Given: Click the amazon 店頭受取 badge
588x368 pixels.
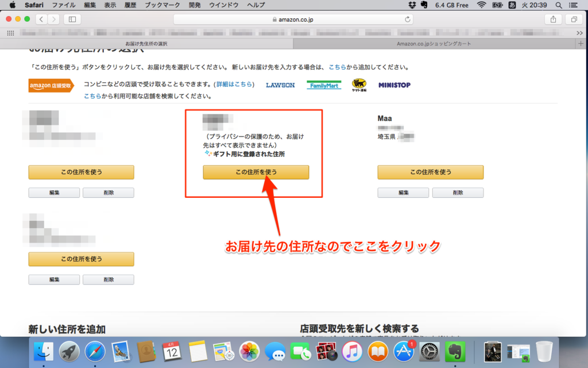Looking at the screenshot, I should click(x=51, y=86).
